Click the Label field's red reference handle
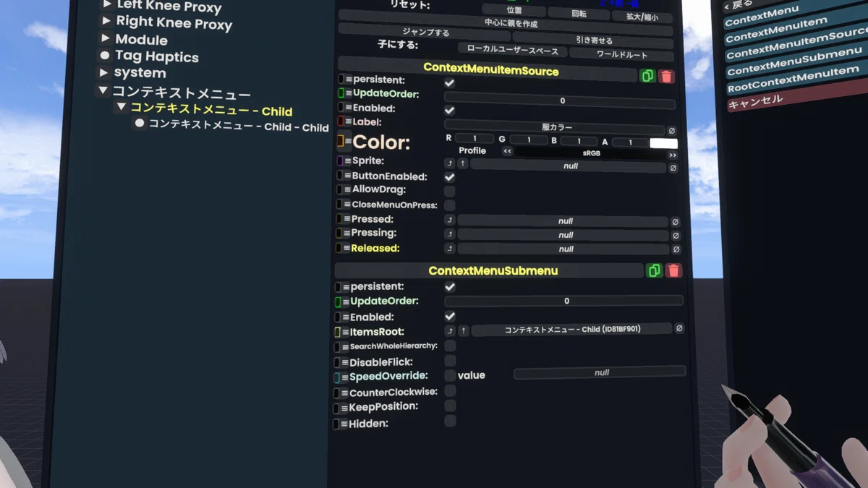The width and height of the screenshot is (868, 488). click(x=340, y=121)
